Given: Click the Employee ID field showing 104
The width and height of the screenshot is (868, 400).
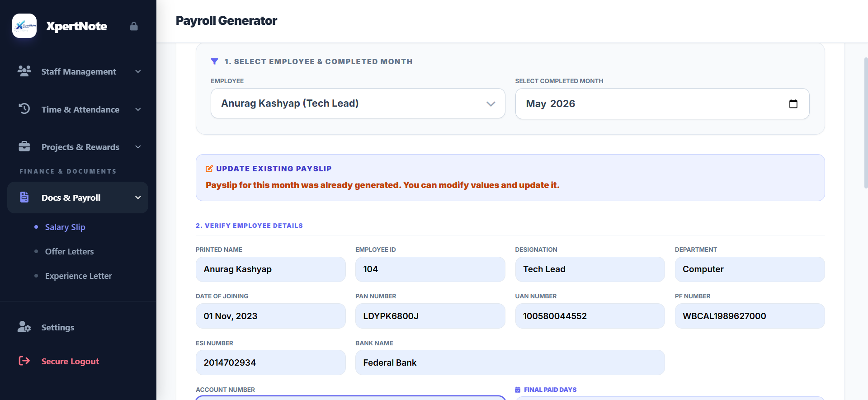Looking at the screenshot, I should [430, 269].
